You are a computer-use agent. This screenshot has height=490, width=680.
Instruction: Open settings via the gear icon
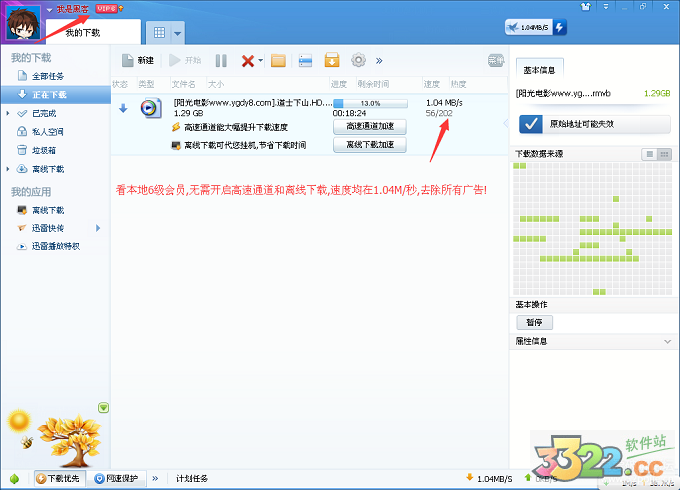[358, 60]
